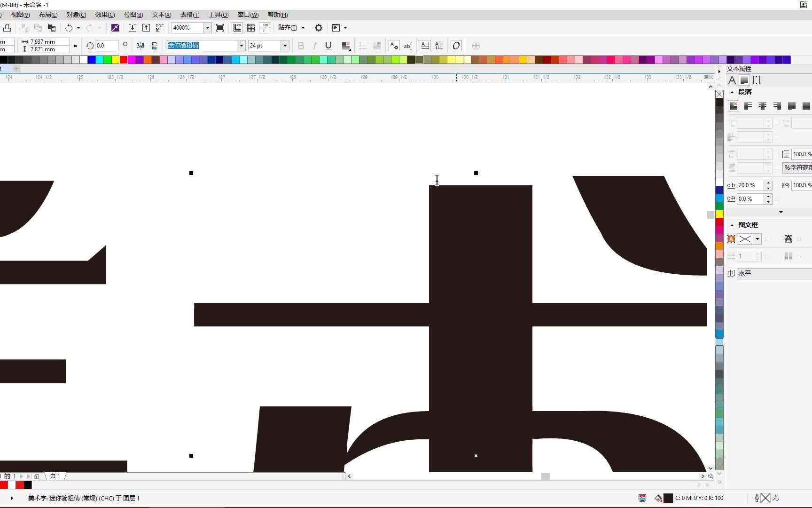Set text direction to horizontal
The width and height of the screenshot is (812, 508).
coord(425,46)
